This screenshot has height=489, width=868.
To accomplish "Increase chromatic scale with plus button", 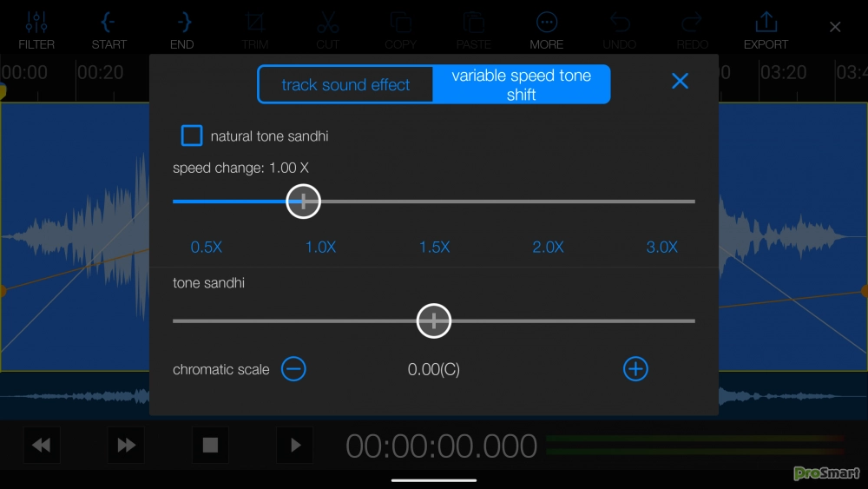I will [635, 369].
